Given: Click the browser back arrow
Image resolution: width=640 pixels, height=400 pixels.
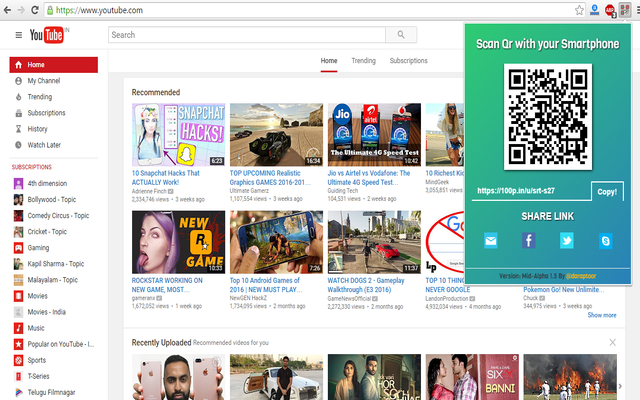Looking at the screenshot, I should tap(7, 10).
